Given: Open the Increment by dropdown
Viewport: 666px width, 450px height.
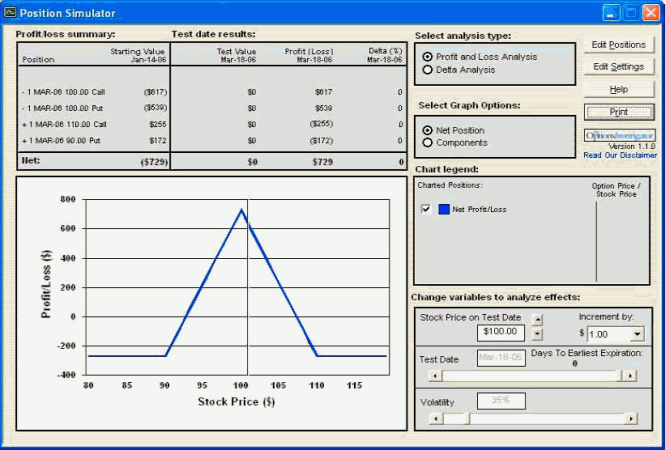Looking at the screenshot, I should (x=638, y=334).
